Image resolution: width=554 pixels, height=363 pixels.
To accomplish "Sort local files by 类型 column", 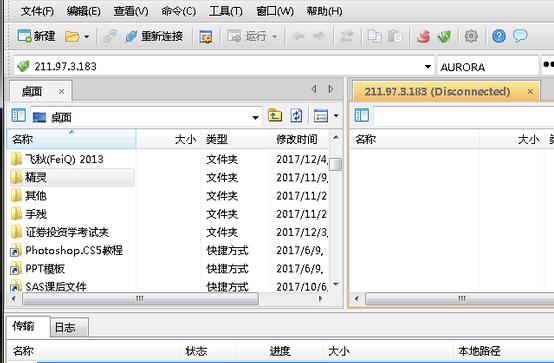I will 236,139.
